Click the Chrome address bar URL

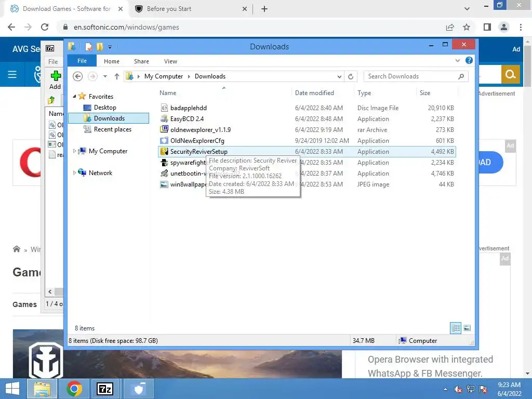pyautogui.click(x=126, y=27)
